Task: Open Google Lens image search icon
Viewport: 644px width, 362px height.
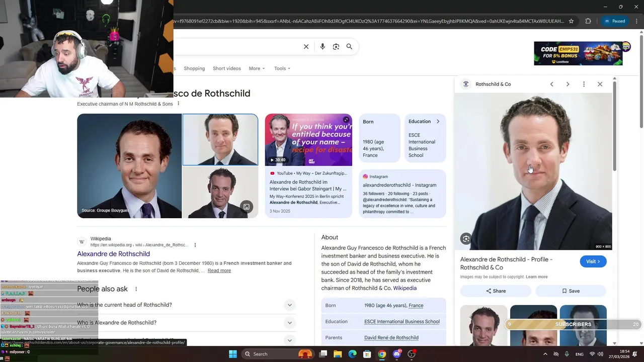Action: tap(336, 47)
